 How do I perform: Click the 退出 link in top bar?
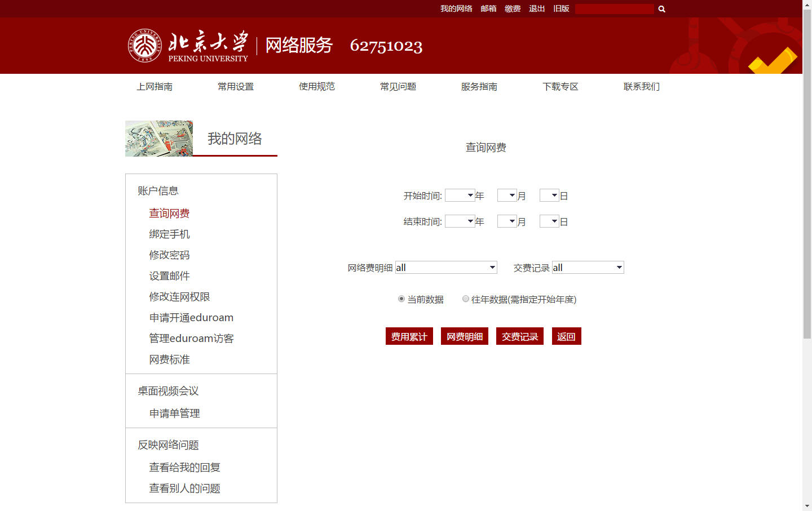[537, 9]
